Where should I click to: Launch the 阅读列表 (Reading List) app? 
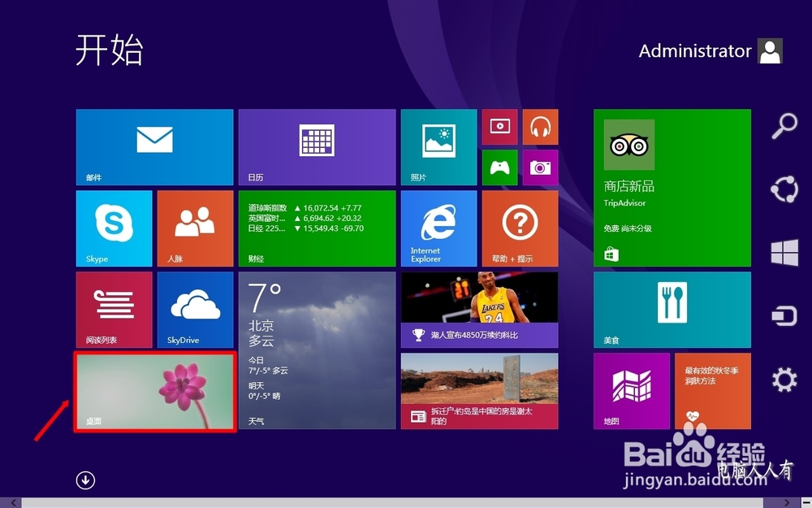click(114, 309)
